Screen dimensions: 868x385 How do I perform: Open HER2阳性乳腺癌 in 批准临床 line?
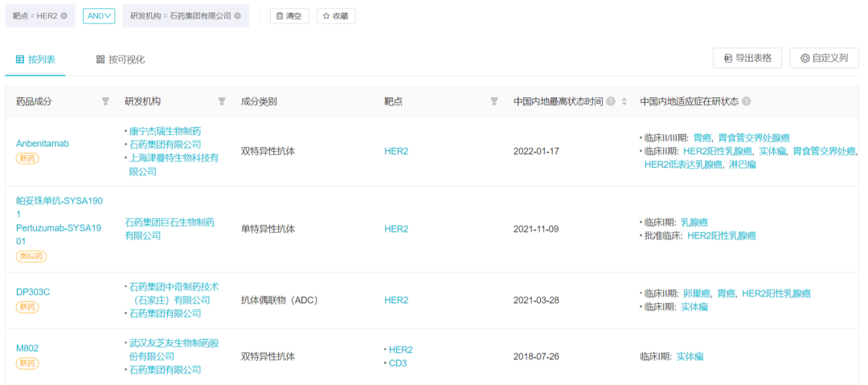click(x=721, y=236)
